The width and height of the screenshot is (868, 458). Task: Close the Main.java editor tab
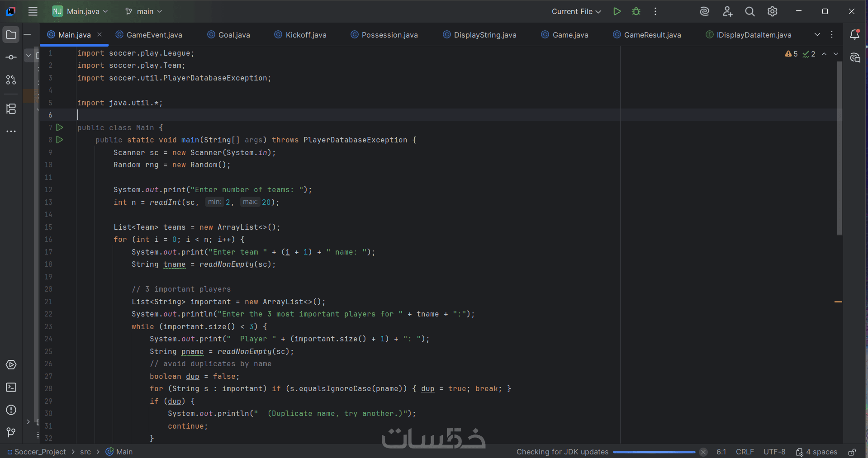tap(100, 34)
